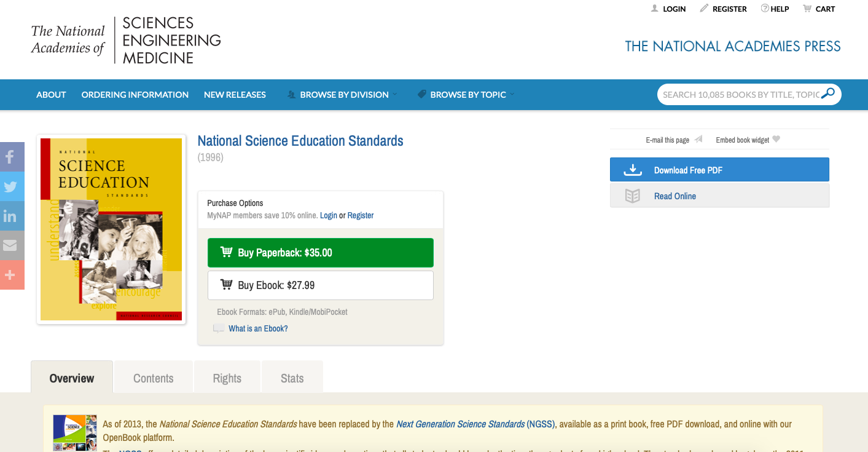868x452 pixels.
Task: Click into the book search field
Action: point(740,95)
